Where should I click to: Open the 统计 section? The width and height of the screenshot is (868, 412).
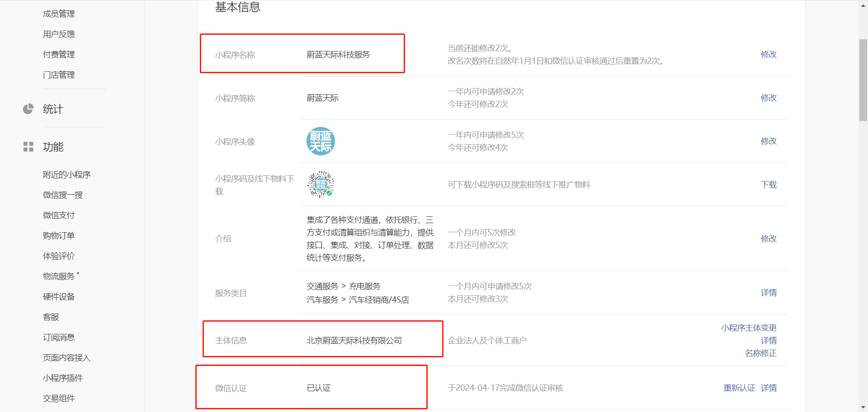point(53,109)
